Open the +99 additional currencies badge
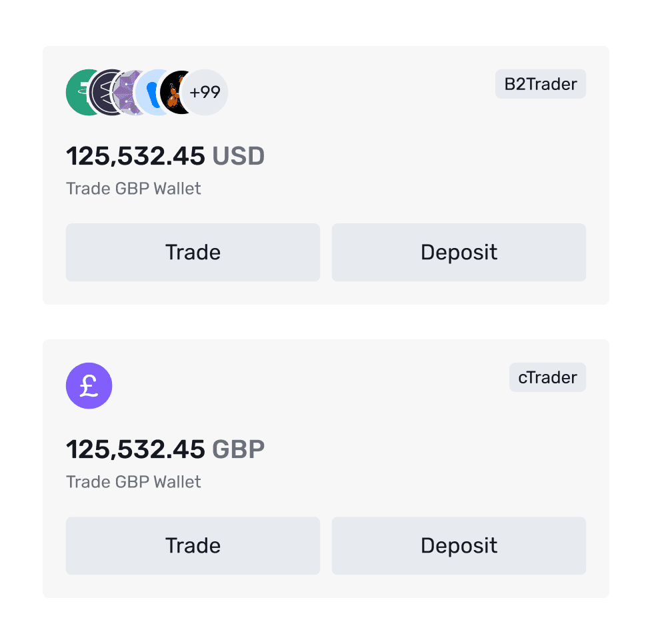This screenshot has width=652, height=644. (204, 93)
